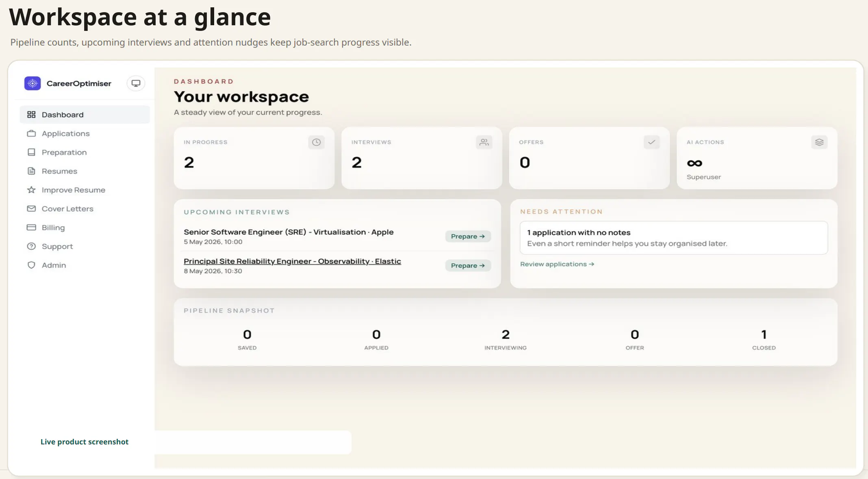Open the Billing page
The width and height of the screenshot is (868, 479).
[85, 227]
